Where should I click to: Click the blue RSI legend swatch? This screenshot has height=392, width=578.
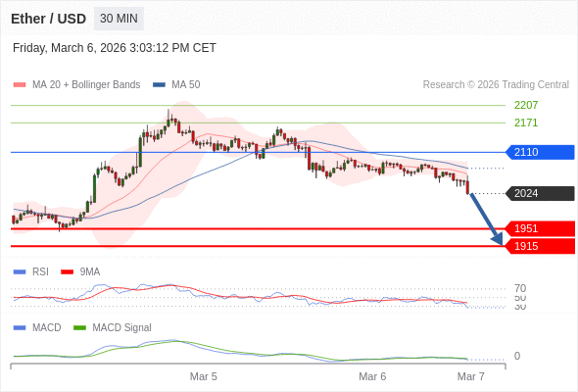(20, 272)
